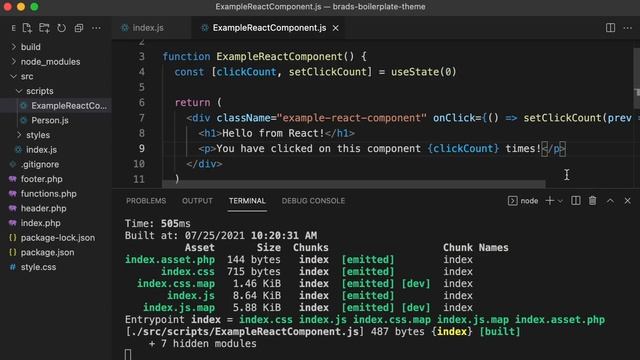This screenshot has height=360, width=640.
Task: Close the bottom panel
Action: point(627,201)
